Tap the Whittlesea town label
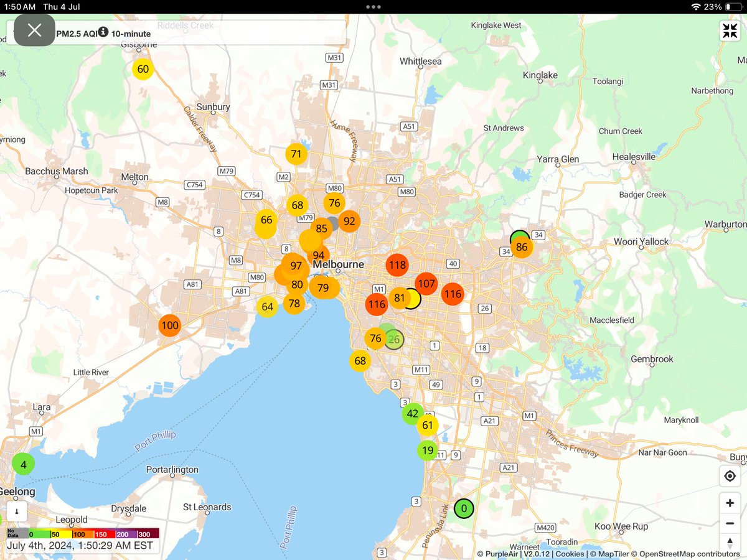Viewport: 747px width, 560px height. click(x=421, y=61)
